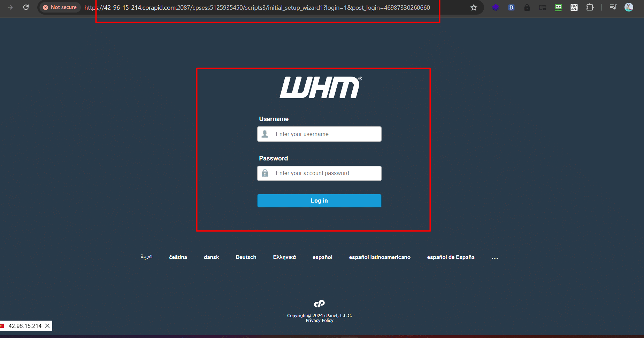Image resolution: width=644 pixels, height=338 pixels.
Task: Close the 42.96.15.214 item bottom left
Action: coord(47,326)
